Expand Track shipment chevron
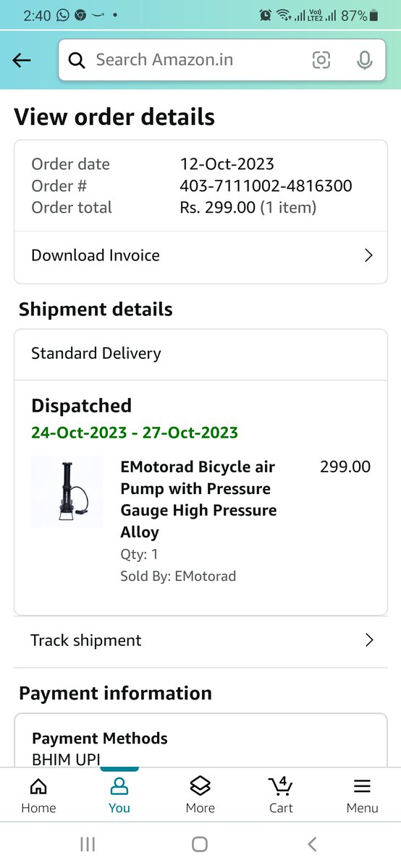Image resolution: width=401 pixels, height=868 pixels. click(369, 640)
